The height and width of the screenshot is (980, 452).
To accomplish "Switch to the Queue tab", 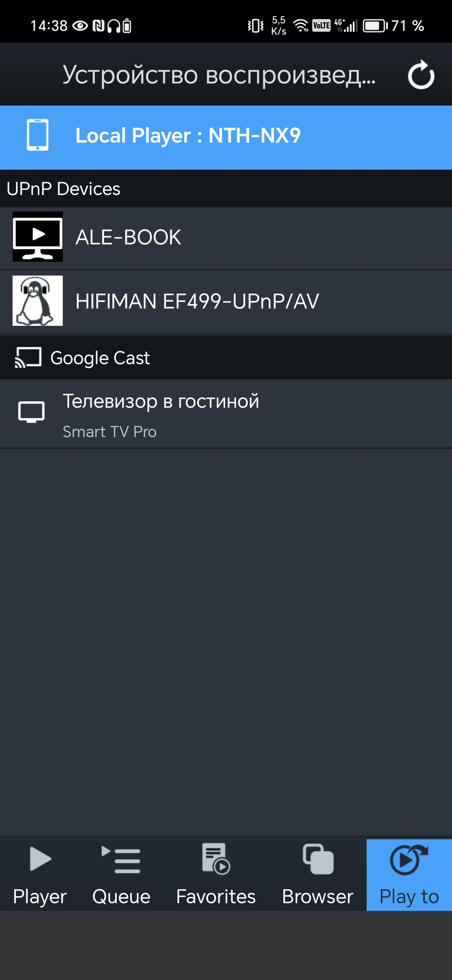I will coord(121,874).
